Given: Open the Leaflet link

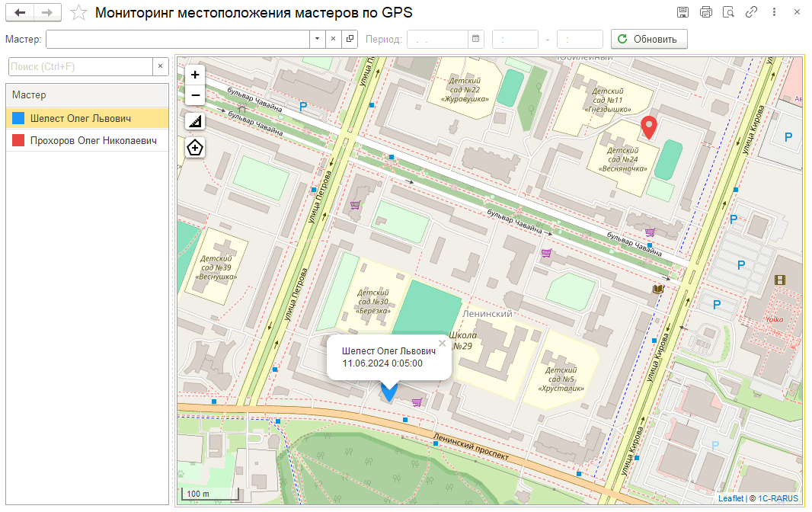Looking at the screenshot, I should click(x=730, y=498).
